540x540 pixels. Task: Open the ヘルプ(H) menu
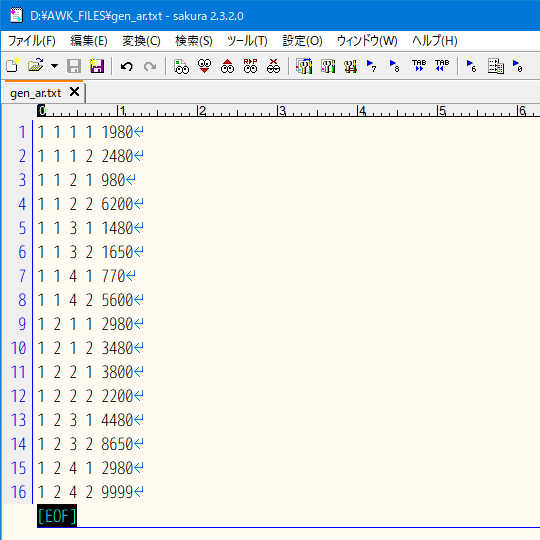(435, 41)
